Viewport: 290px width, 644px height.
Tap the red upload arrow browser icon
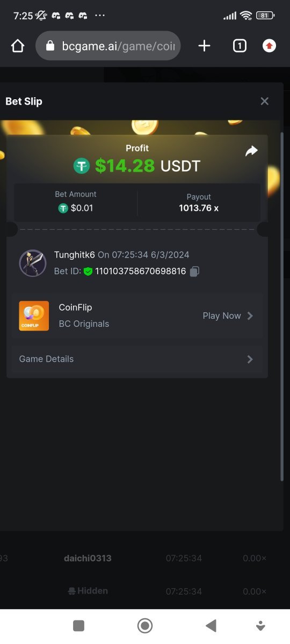pyautogui.click(x=269, y=46)
